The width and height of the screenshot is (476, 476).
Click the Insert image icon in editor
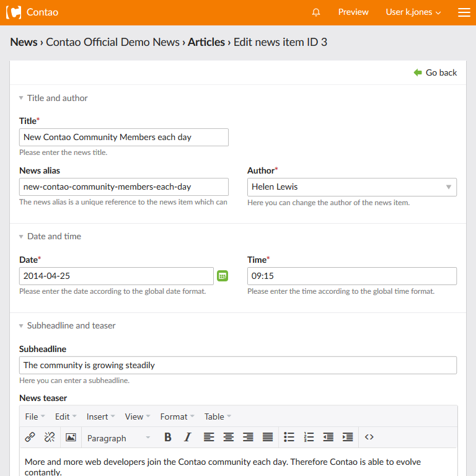(71, 437)
